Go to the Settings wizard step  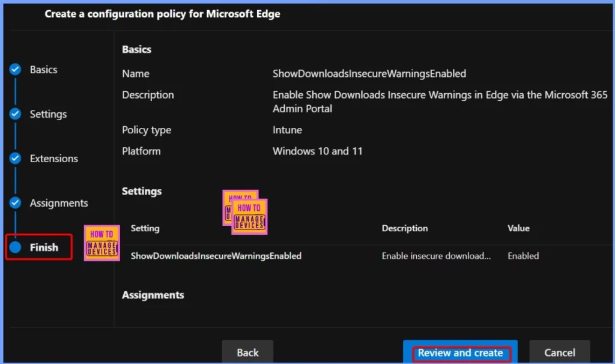[x=48, y=114]
